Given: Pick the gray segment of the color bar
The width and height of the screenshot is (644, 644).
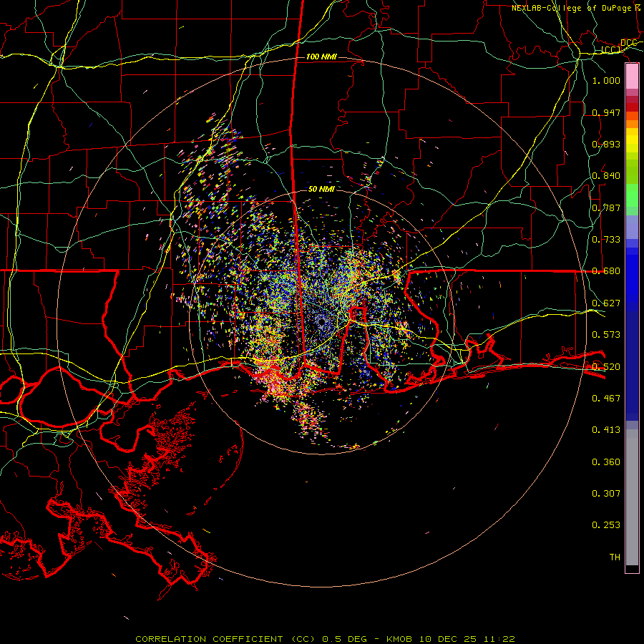Looking at the screenshot, I should point(632,497).
